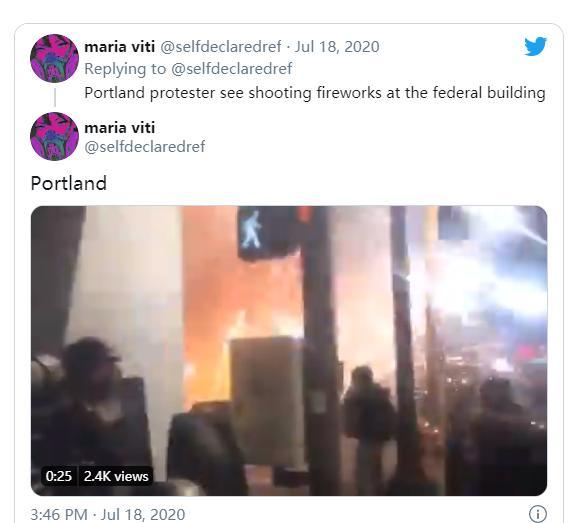Screen dimensions: 574x523
Task: Open the tweet info circle icon
Action: click(x=538, y=514)
